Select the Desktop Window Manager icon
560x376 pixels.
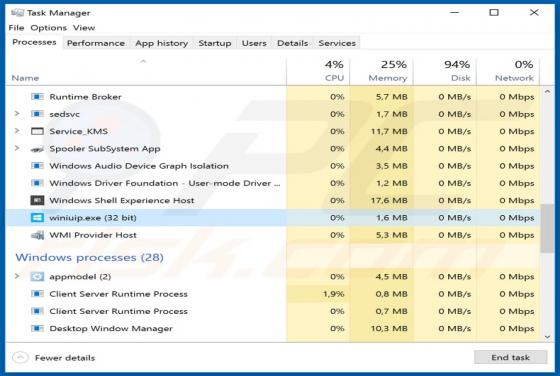(37, 329)
